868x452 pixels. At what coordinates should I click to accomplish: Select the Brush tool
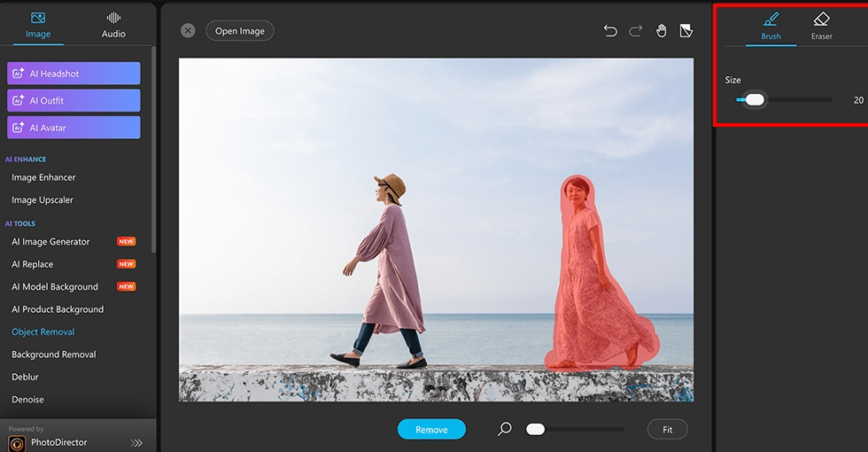[771, 25]
